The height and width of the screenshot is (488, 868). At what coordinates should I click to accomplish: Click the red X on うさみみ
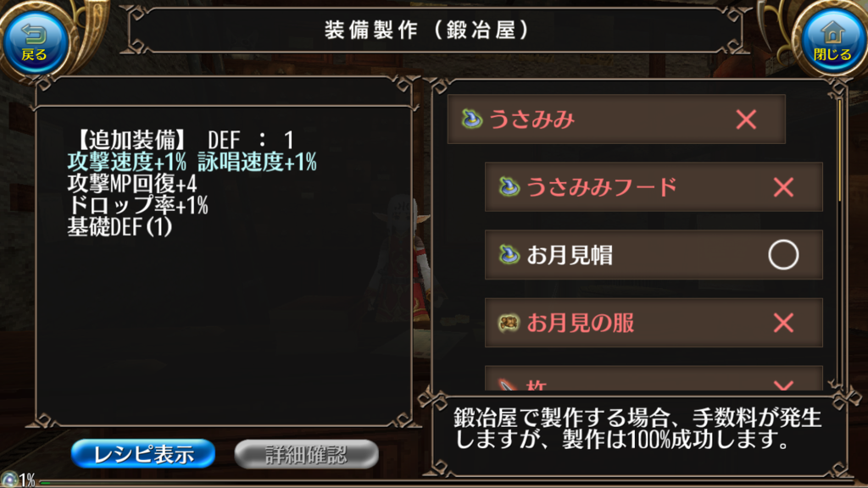(x=746, y=119)
